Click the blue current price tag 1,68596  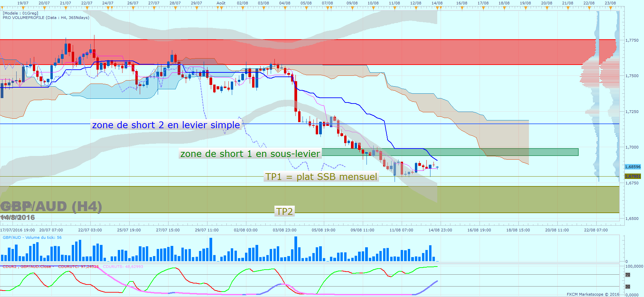click(x=632, y=167)
